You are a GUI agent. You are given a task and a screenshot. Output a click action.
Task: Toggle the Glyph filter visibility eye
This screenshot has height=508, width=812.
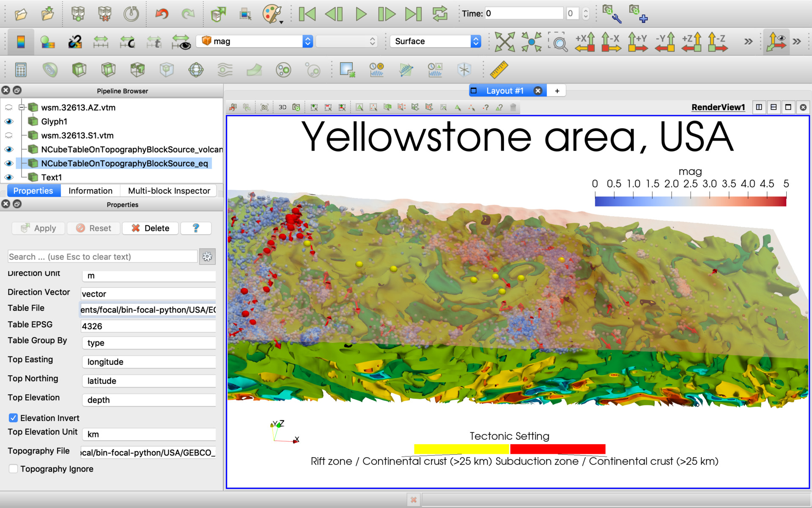[9, 121]
